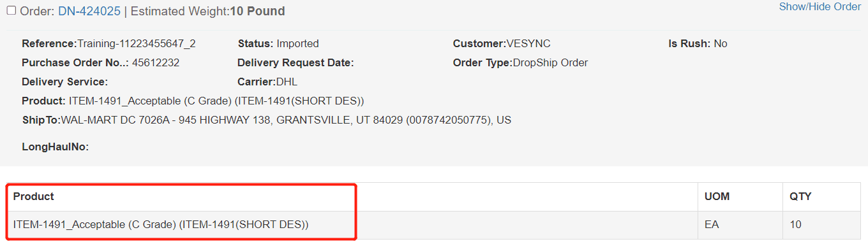The height and width of the screenshot is (244, 868).
Task: Toggle the Show/Hide Order link
Action: point(820,6)
